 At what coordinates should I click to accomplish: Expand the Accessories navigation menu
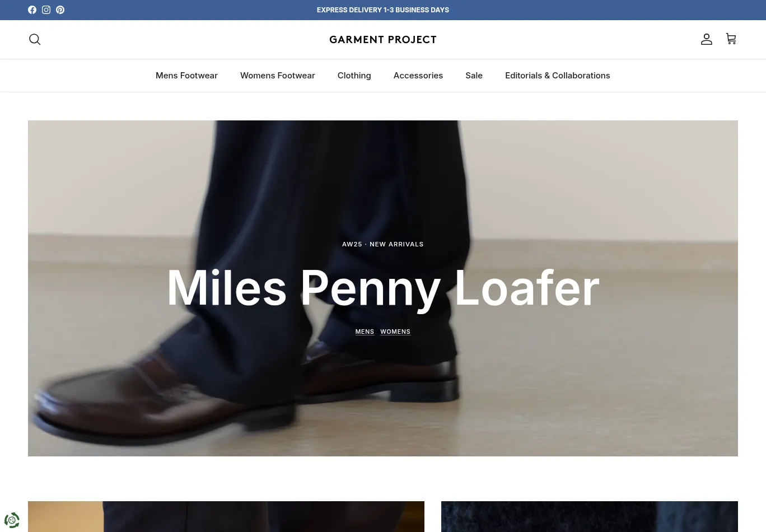(x=418, y=76)
